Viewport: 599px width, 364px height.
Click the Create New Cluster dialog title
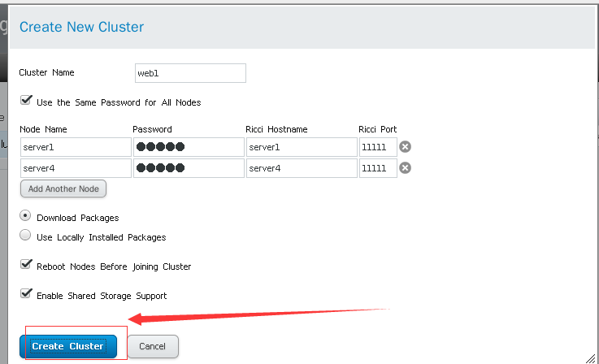(x=81, y=27)
